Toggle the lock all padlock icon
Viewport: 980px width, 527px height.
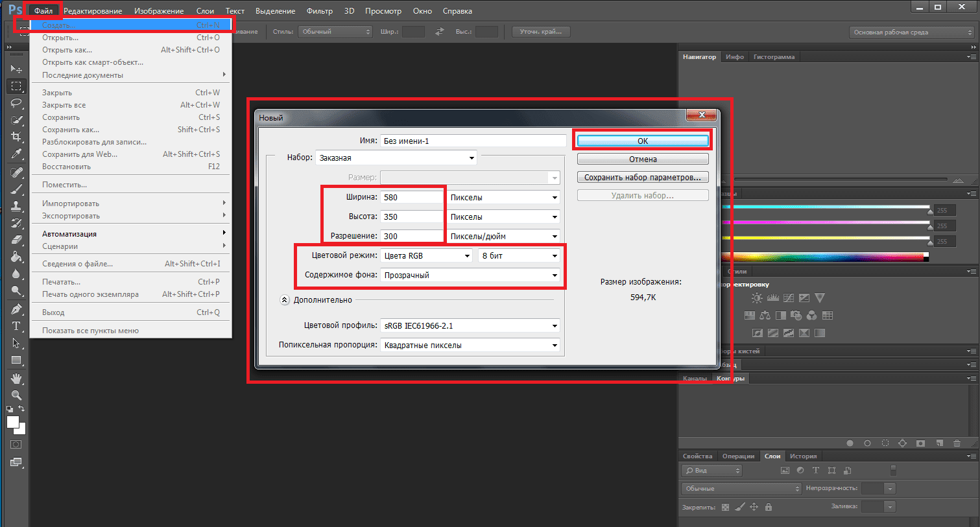point(769,507)
